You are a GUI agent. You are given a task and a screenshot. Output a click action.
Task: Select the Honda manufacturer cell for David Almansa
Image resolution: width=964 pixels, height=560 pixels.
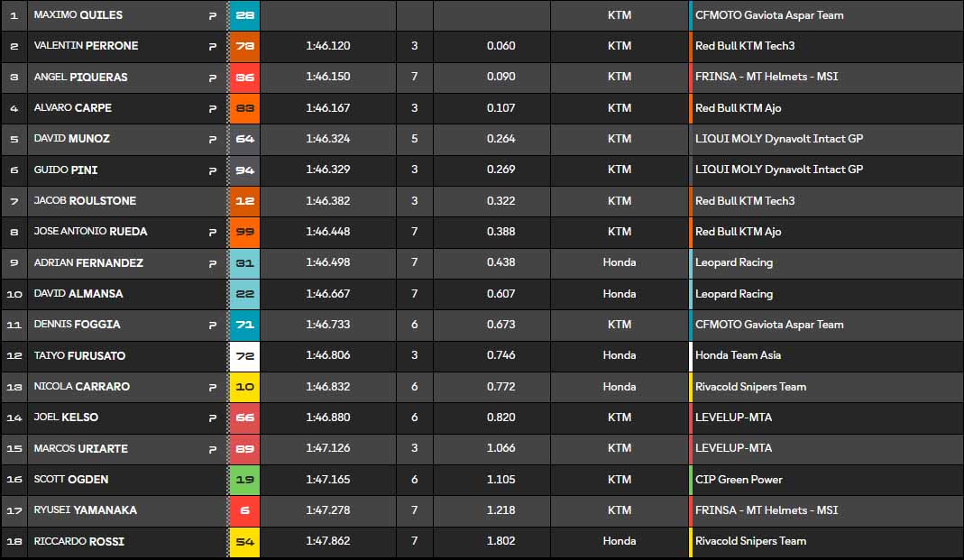pyautogui.click(x=620, y=294)
